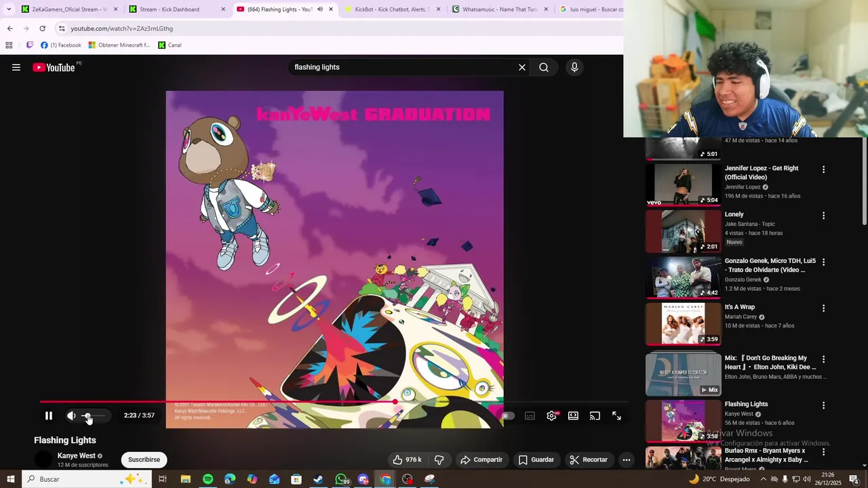Switch to the Stream - Kick Dashboard tab
The height and width of the screenshot is (488, 868).
tap(176, 9)
